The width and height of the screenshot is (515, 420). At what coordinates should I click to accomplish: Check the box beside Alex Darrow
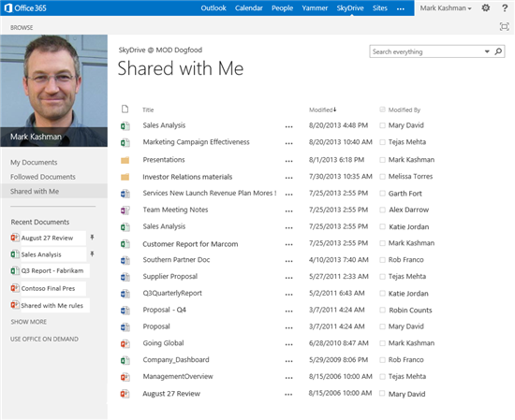click(x=382, y=210)
